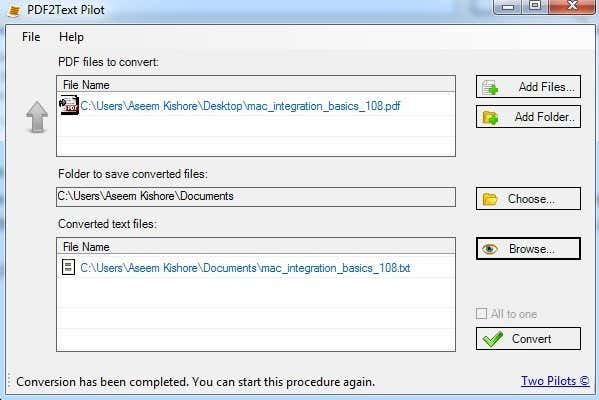This screenshot has width=599, height=400.
Task: Click File Name header in converted files list
Action: pyautogui.click(x=256, y=246)
